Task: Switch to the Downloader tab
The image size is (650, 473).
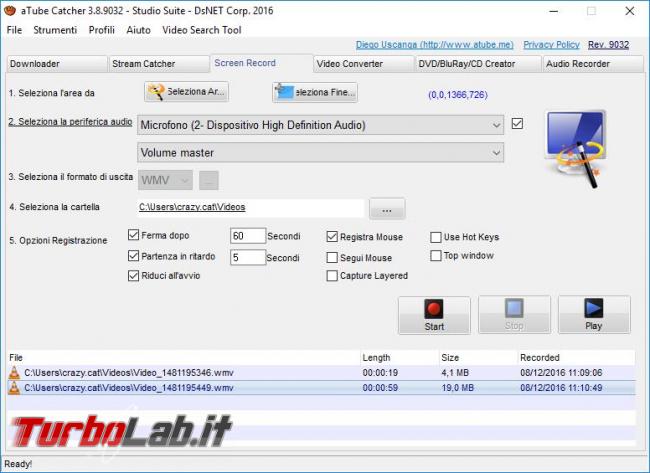Action: point(57,64)
